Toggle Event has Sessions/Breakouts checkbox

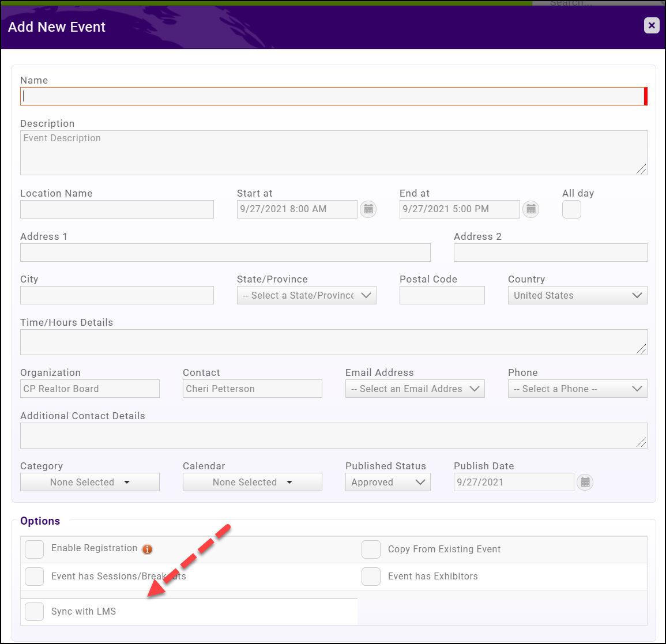coord(35,577)
